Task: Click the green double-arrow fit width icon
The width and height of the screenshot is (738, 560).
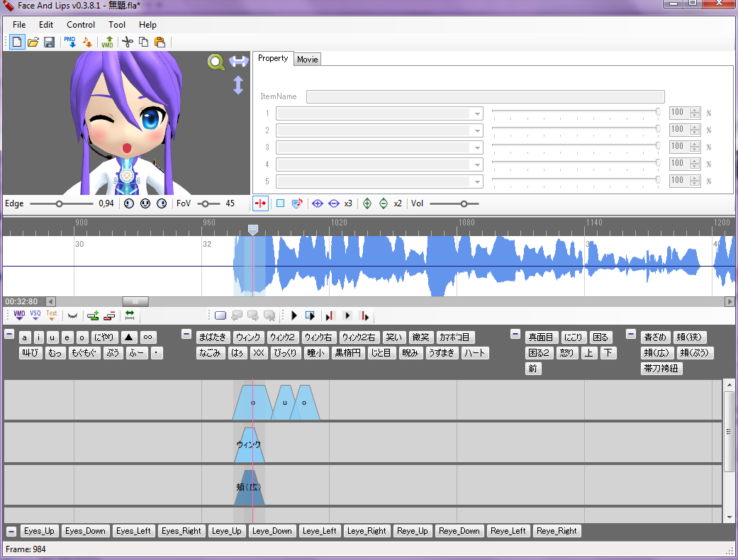Action: (x=130, y=315)
